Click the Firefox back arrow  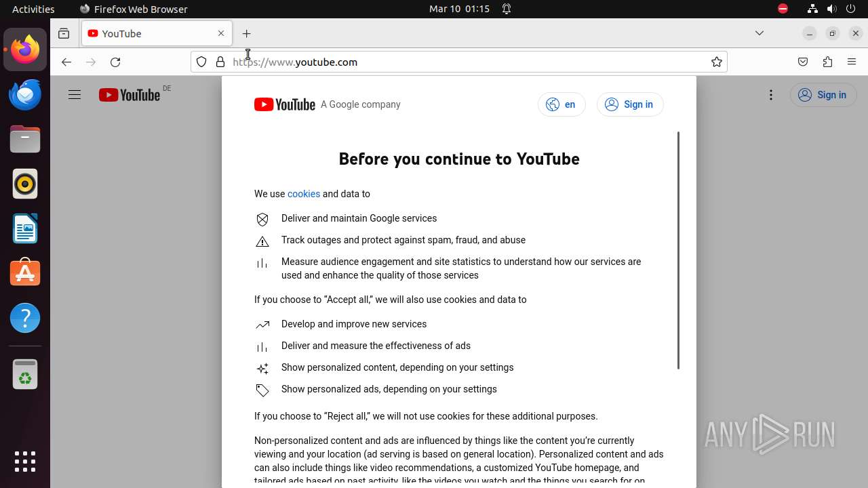tap(66, 62)
